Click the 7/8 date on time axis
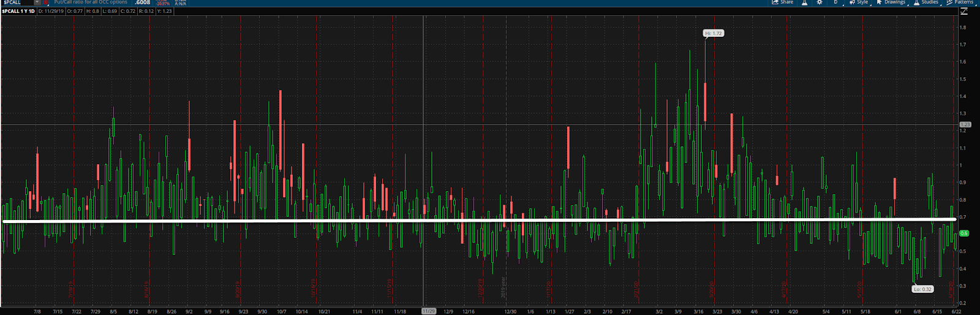980x315 pixels. (37, 312)
